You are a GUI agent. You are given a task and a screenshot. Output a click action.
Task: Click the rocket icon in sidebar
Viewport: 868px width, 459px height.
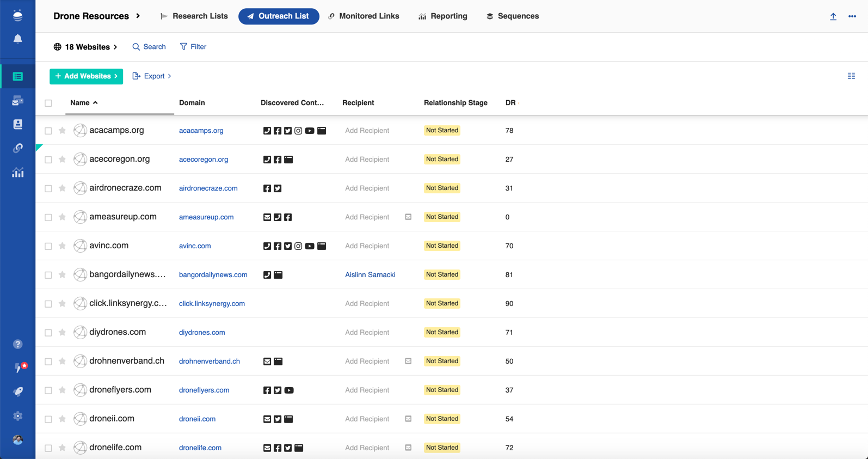[17, 392]
